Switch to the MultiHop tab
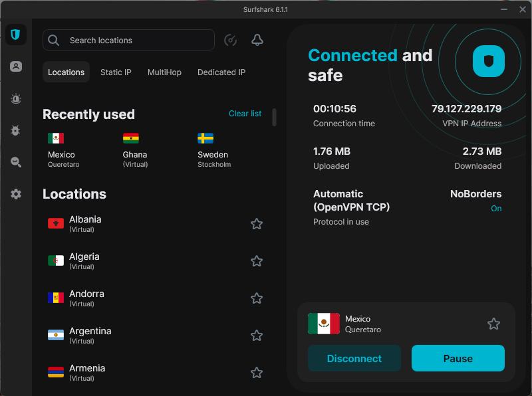Image resolution: width=532 pixels, height=396 pixels. pos(164,72)
